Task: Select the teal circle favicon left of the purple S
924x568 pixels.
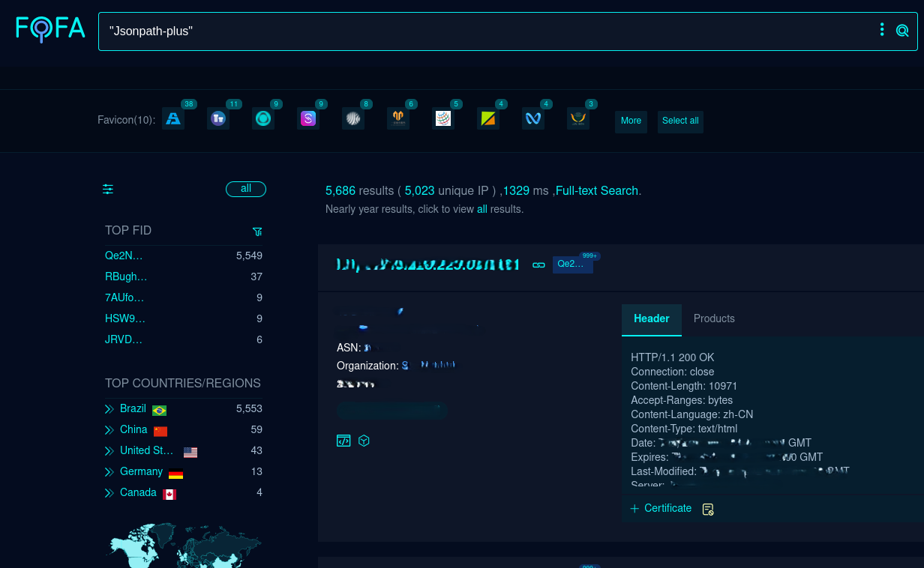Action: coord(263,118)
